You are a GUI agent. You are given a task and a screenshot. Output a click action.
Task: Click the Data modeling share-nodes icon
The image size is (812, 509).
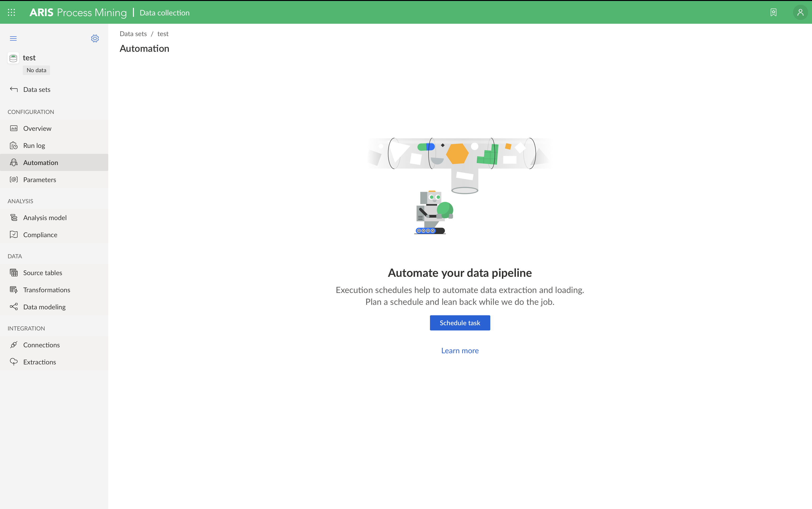tap(14, 307)
